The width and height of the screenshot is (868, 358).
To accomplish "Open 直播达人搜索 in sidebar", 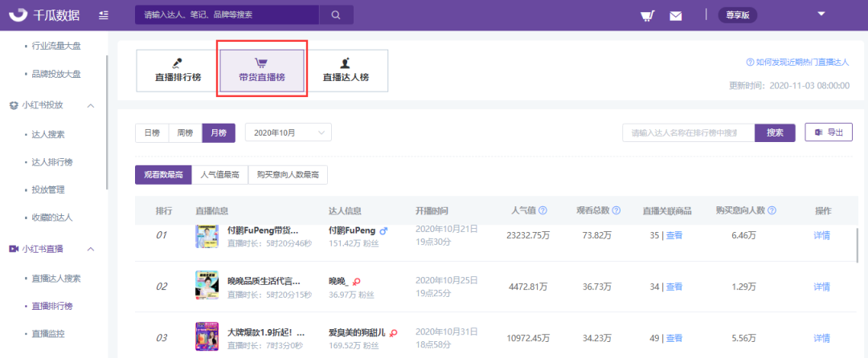I will click(x=56, y=278).
